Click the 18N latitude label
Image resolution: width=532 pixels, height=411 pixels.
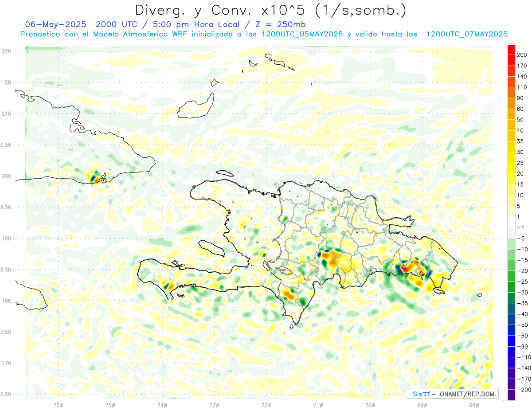pyautogui.click(x=7, y=301)
